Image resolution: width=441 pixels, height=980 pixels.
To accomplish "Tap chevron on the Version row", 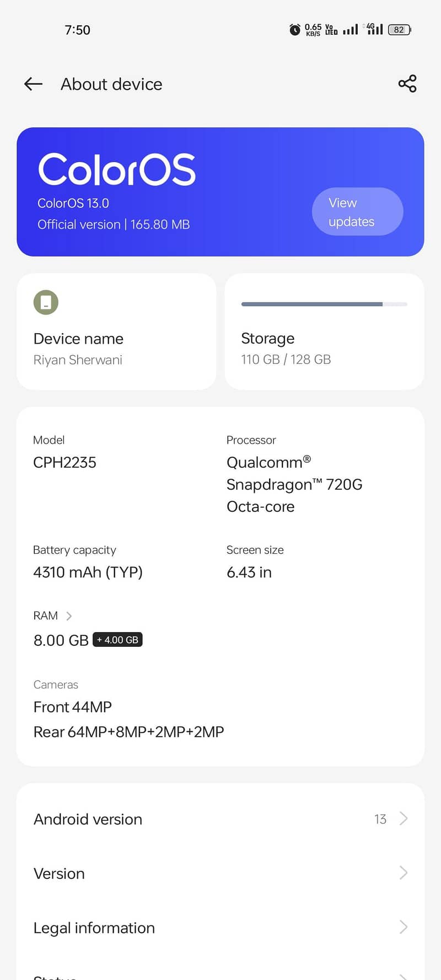I will (404, 872).
